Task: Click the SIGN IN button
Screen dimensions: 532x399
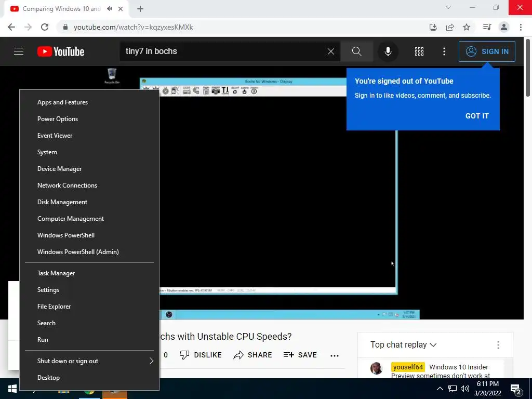Action: coord(487,51)
